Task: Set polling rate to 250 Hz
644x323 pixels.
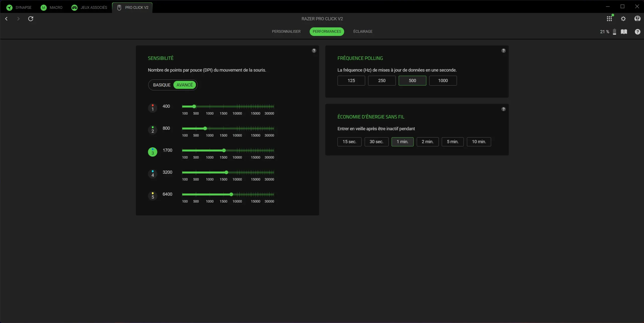Action: [x=382, y=81]
